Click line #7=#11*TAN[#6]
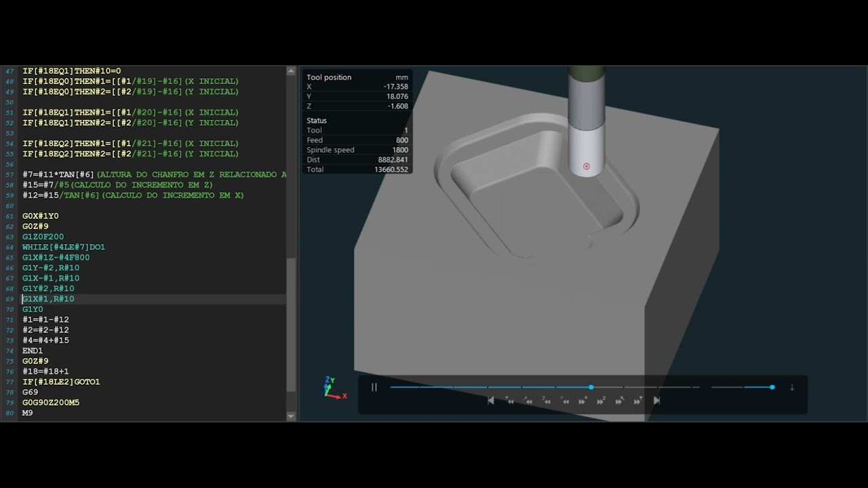Viewport: 868px width, 488px height. click(x=154, y=175)
